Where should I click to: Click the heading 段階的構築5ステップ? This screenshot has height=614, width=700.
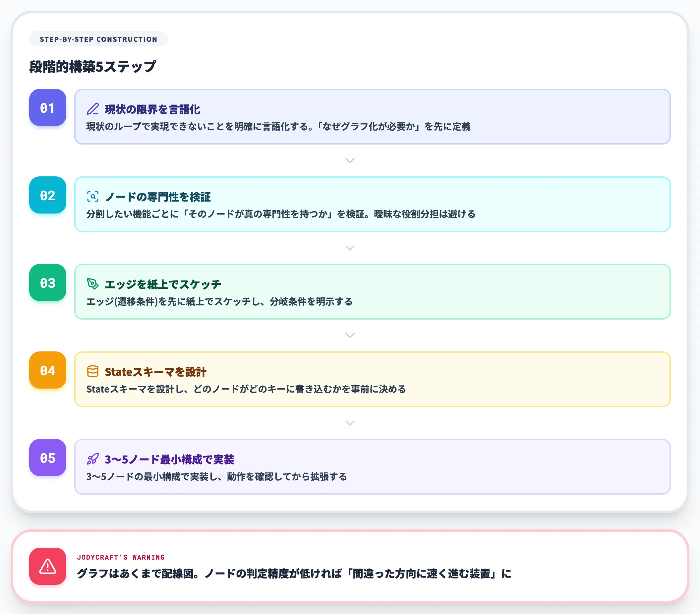point(92,66)
